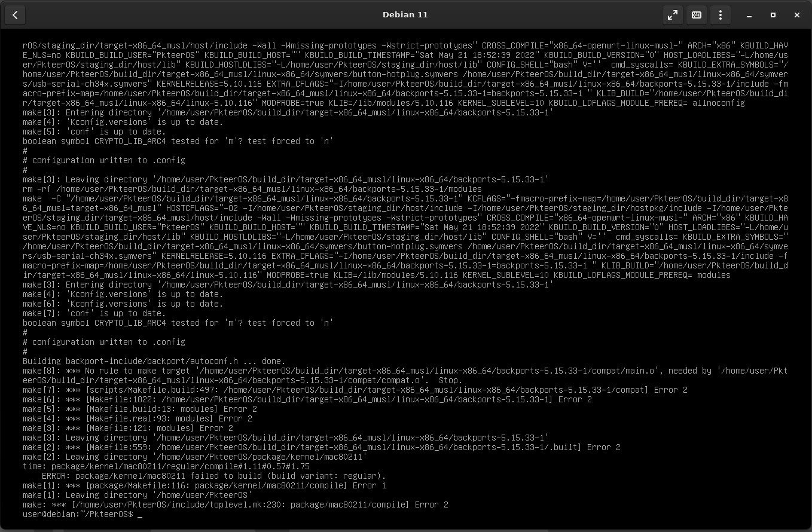Image resolution: width=812 pixels, height=532 pixels.
Task: Click the minimize window icon
Action: pyautogui.click(x=748, y=15)
